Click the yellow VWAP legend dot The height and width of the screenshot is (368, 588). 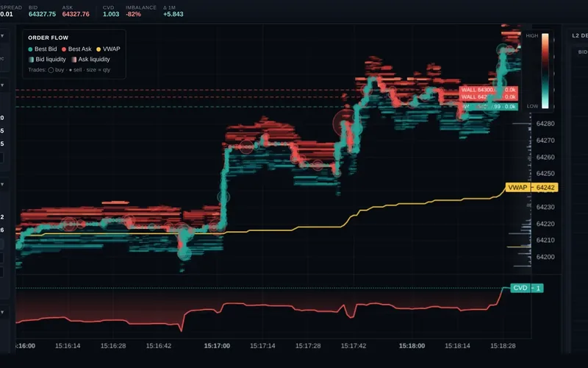98,49
